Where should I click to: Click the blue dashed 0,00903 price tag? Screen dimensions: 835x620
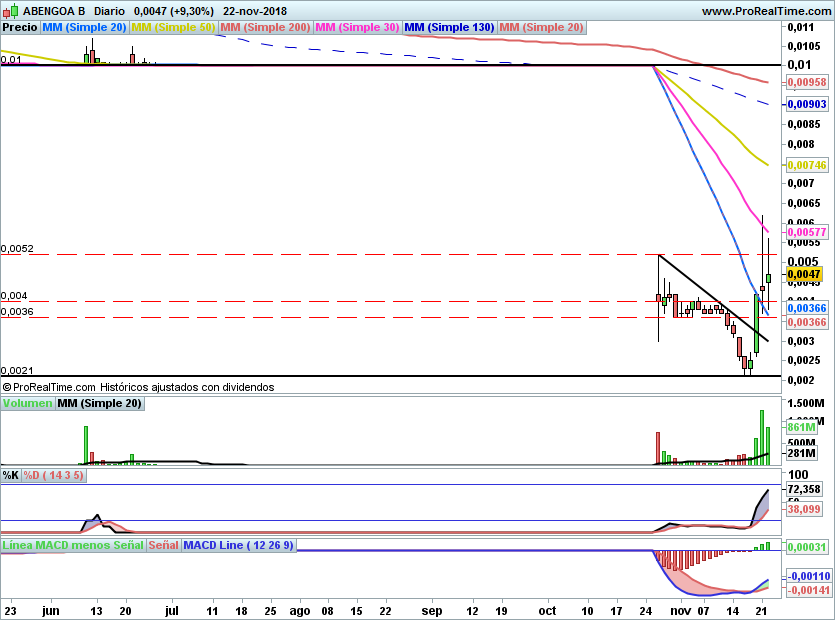click(x=804, y=104)
